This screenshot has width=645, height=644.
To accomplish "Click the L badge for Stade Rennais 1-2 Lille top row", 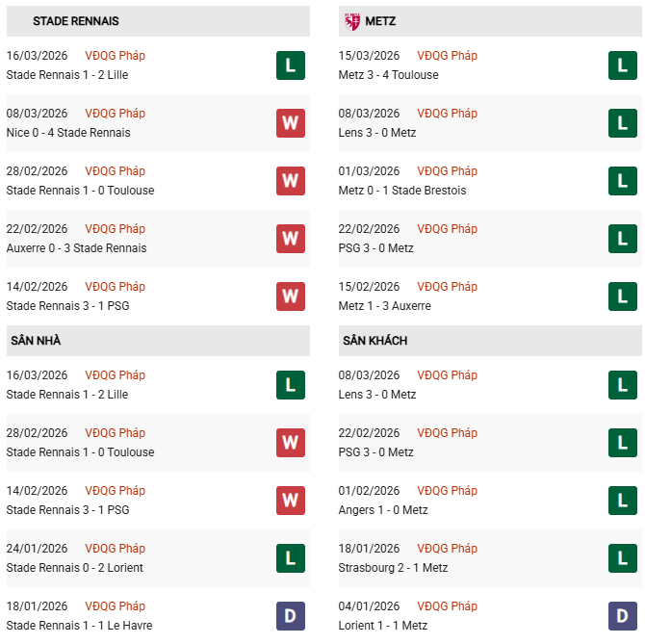I will (290, 65).
